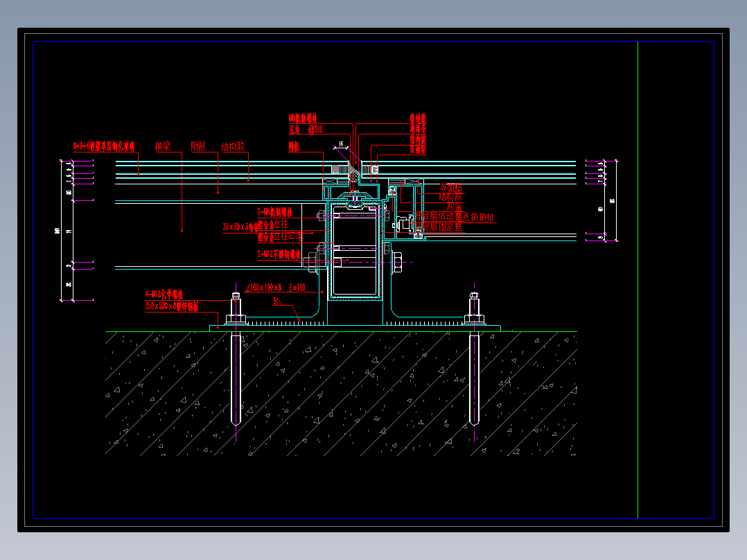Viewport: 747px width, 560px height.
Task: Click the 压块 @300 annotation text
Action: tap(306, 129)
